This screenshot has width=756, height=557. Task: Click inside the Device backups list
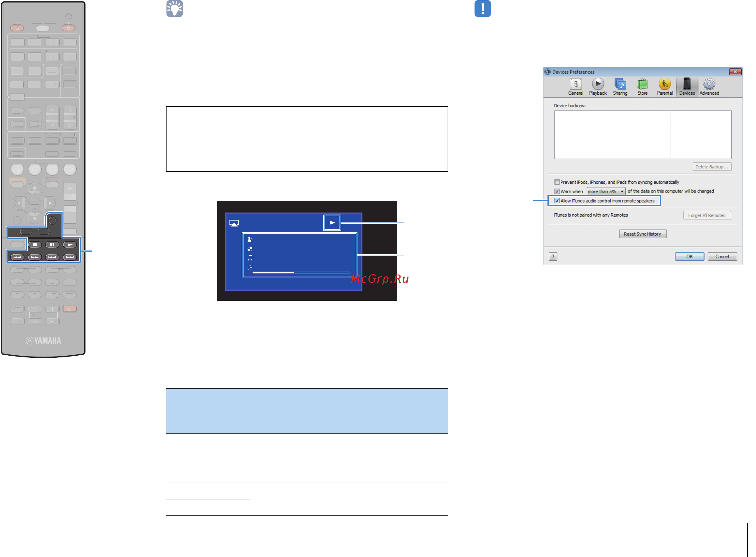[642, 135]
